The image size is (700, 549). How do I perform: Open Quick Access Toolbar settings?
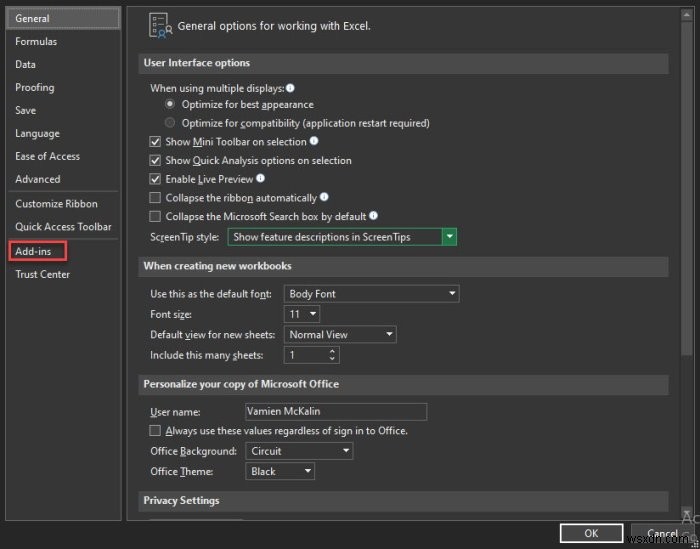point(63,227)
